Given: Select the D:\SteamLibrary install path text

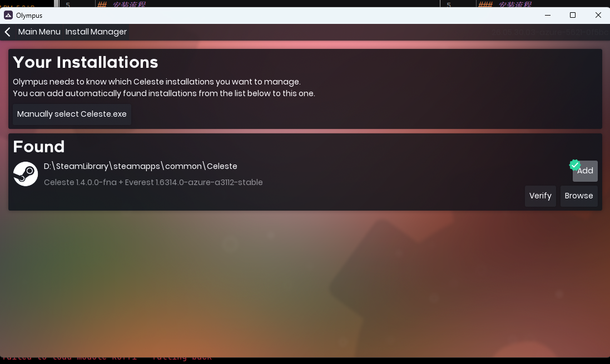Looking at the screenshot, I should coord(141,166).
